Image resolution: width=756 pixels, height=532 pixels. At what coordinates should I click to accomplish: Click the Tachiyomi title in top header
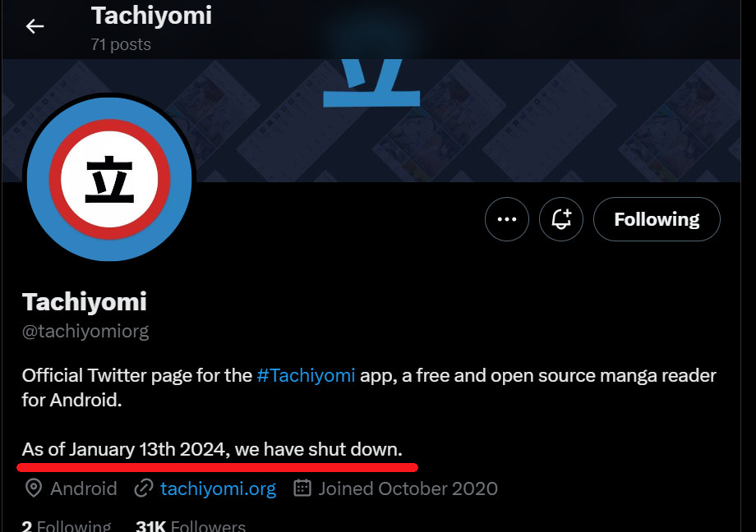(151, 15)
